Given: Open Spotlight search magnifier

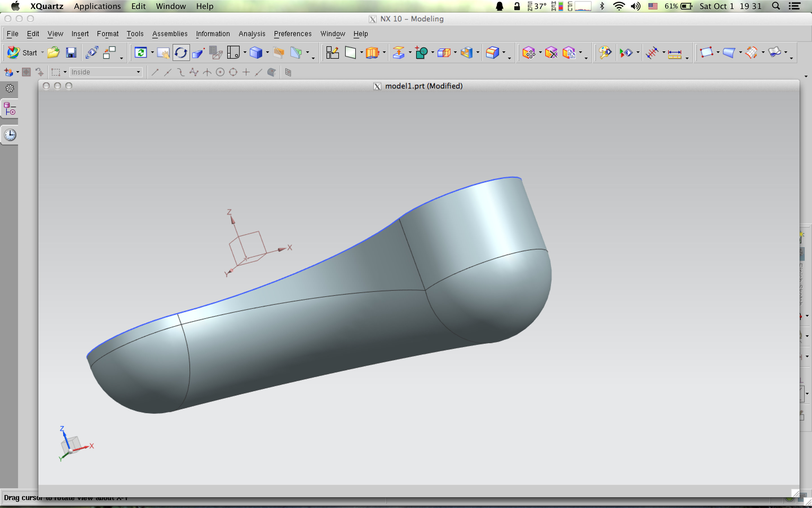Looking at the screenshot, I should click(x=776, y=6).
